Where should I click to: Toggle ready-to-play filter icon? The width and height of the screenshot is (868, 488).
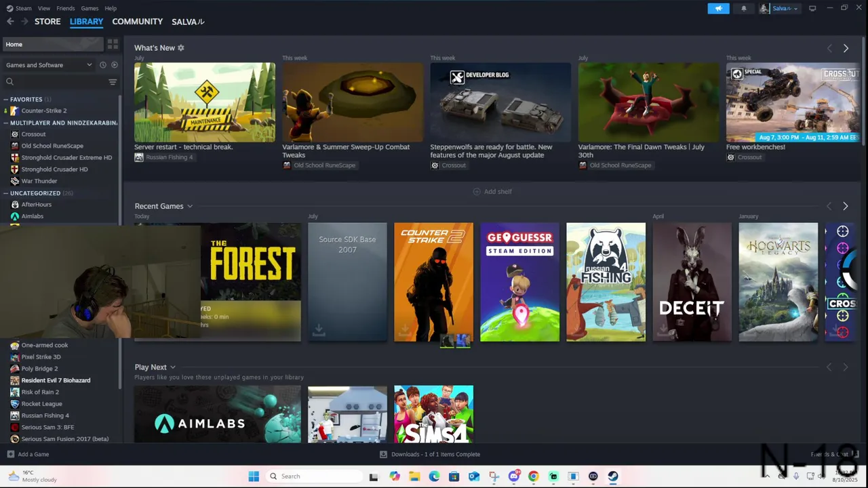point(114,65)
